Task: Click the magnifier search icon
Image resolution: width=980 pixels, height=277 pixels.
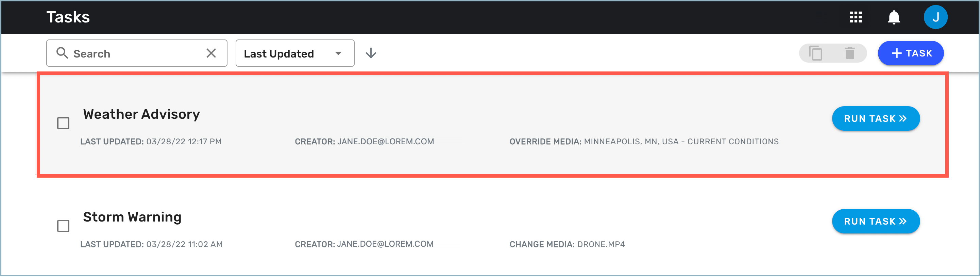Action: coord(62,53)
